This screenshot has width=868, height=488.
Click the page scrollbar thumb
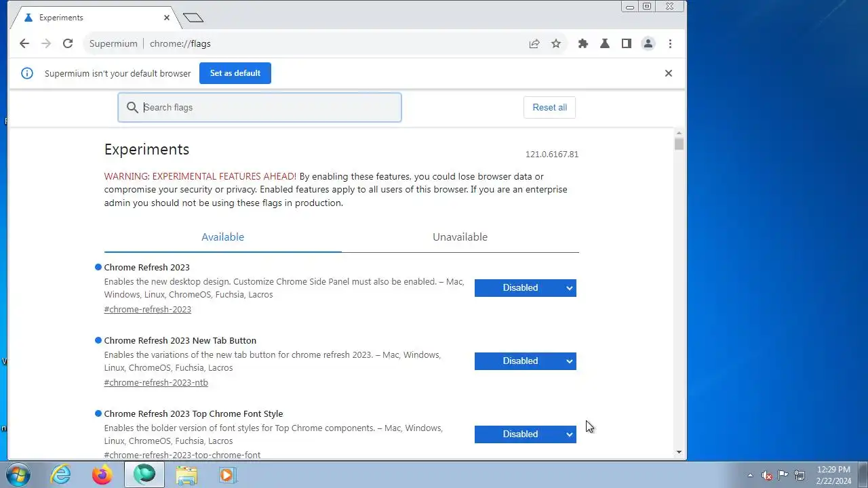[x=679, y=144]
